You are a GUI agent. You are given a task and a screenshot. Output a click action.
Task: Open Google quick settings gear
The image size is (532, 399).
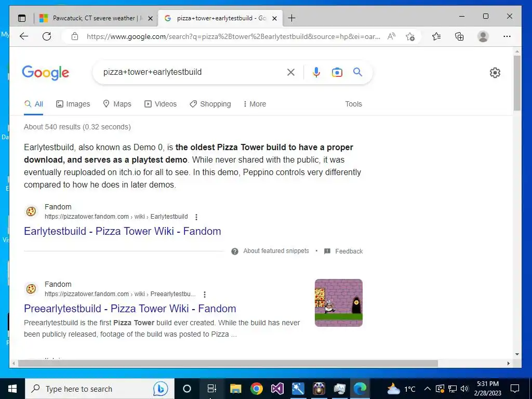[495, 73]
